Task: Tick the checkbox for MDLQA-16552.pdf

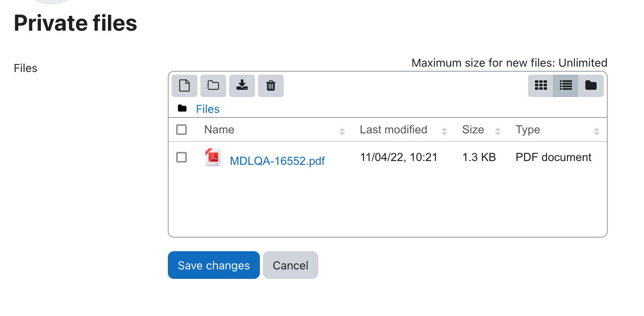Action: 181,157
